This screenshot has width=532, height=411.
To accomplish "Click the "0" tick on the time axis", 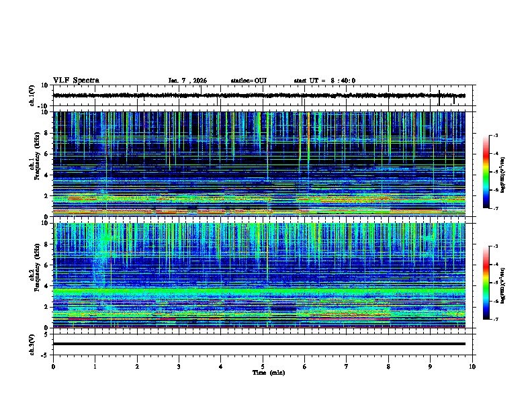I will 53,367.
